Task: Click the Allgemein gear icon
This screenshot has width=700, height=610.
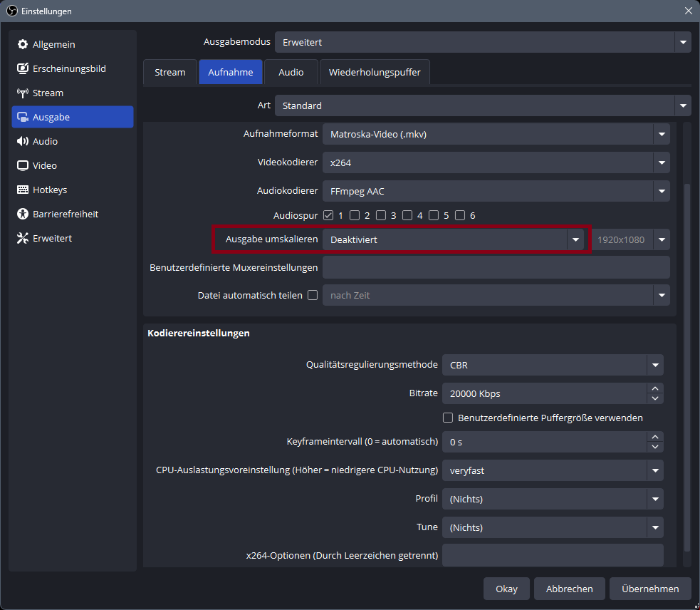Action: click(22, 44)
